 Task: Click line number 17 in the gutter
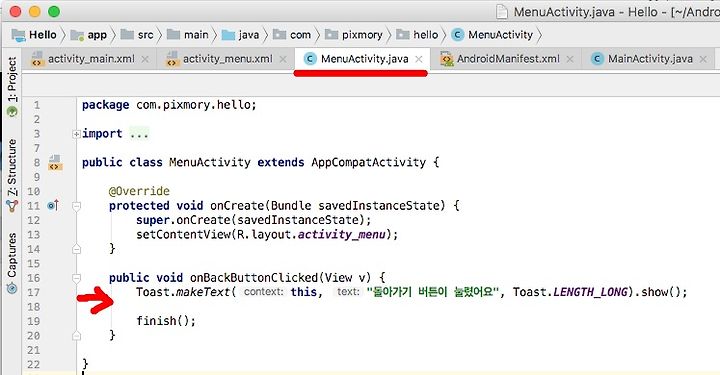tap(33, 292)
